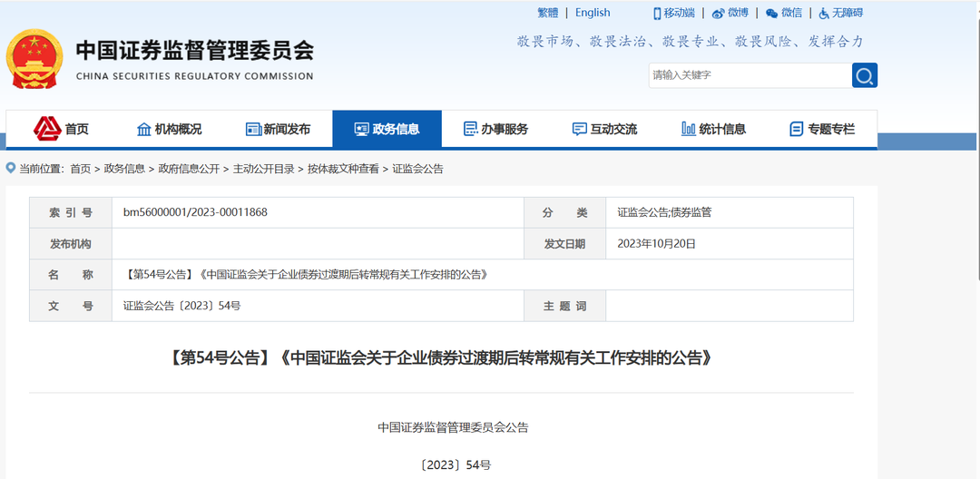
Task: Switch to the English version
Action: [x=593, y=13]
